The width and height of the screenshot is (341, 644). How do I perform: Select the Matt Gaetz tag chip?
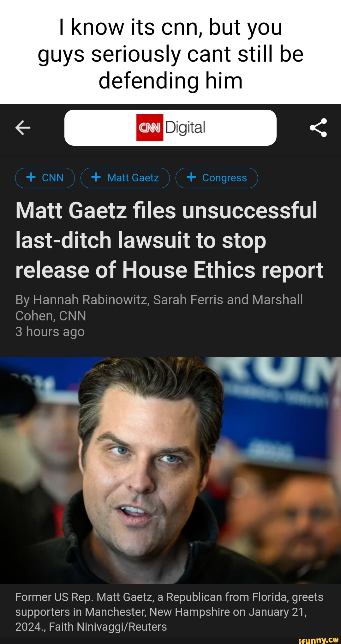point(125,178)
